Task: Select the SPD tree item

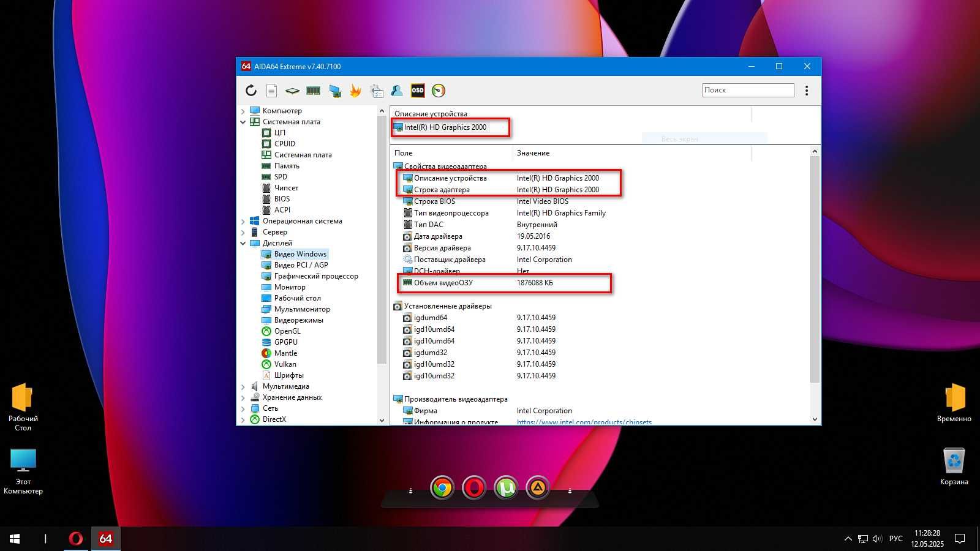Action: 281,177
